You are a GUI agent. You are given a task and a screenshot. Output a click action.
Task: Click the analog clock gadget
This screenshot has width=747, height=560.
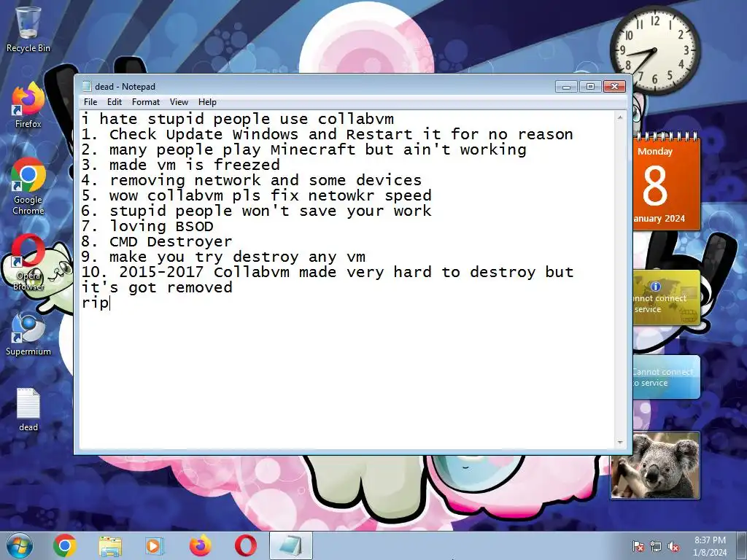(654, 50)
